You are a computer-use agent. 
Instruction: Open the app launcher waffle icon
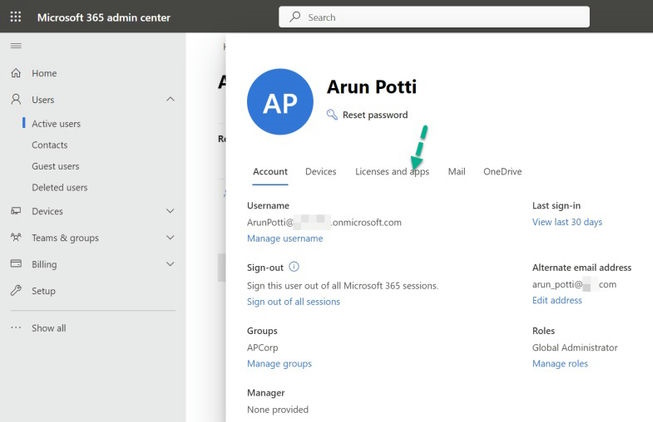coord(16,17)
